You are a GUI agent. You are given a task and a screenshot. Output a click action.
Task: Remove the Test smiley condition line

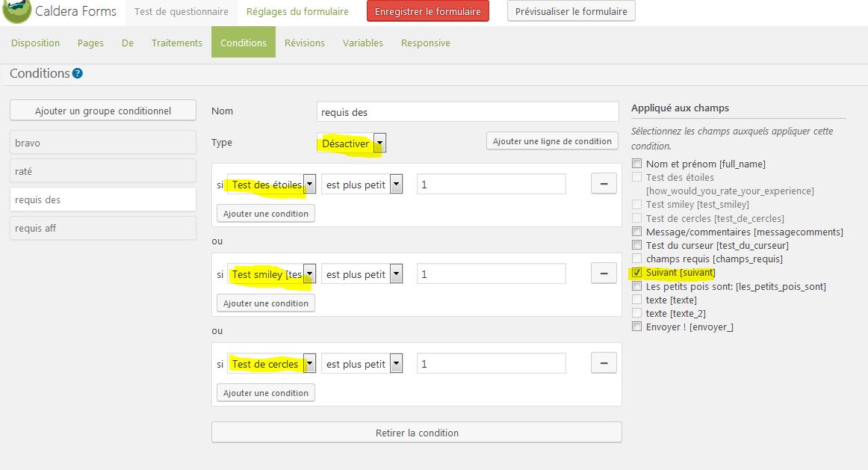pos(604,273)
